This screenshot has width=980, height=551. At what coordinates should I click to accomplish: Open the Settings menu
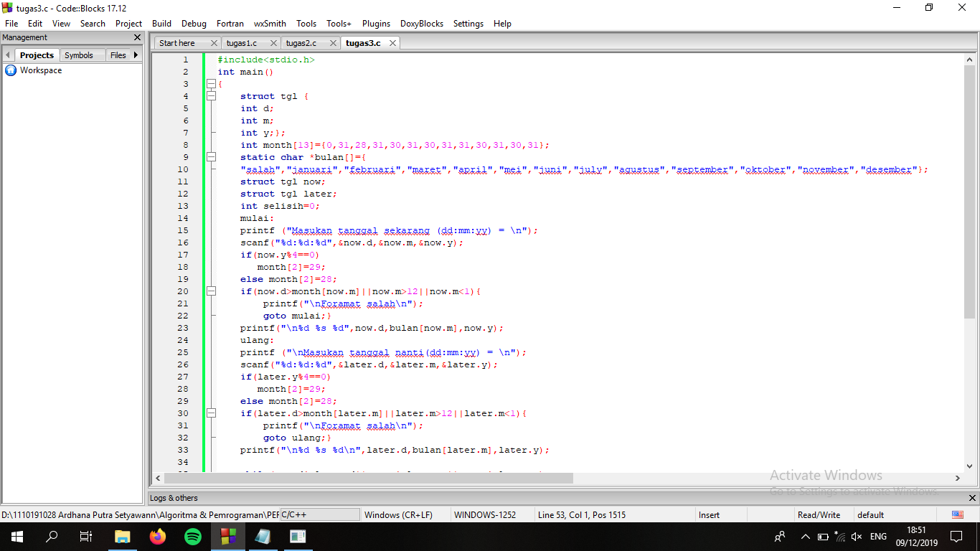click(x=468, y=24)
